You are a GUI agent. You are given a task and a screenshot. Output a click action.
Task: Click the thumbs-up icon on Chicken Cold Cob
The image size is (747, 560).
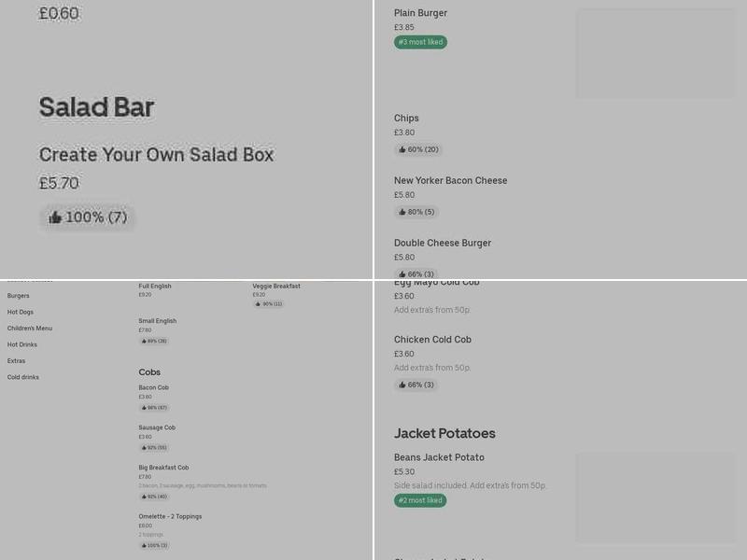point(403,385)
